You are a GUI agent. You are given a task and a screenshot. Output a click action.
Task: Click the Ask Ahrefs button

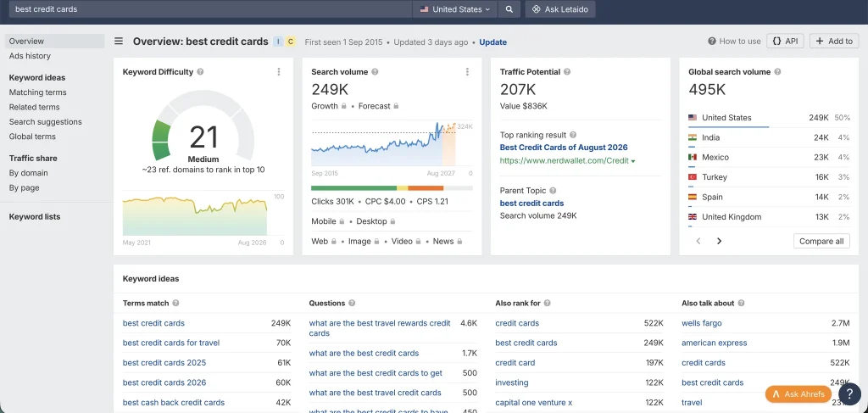point(798,394)
